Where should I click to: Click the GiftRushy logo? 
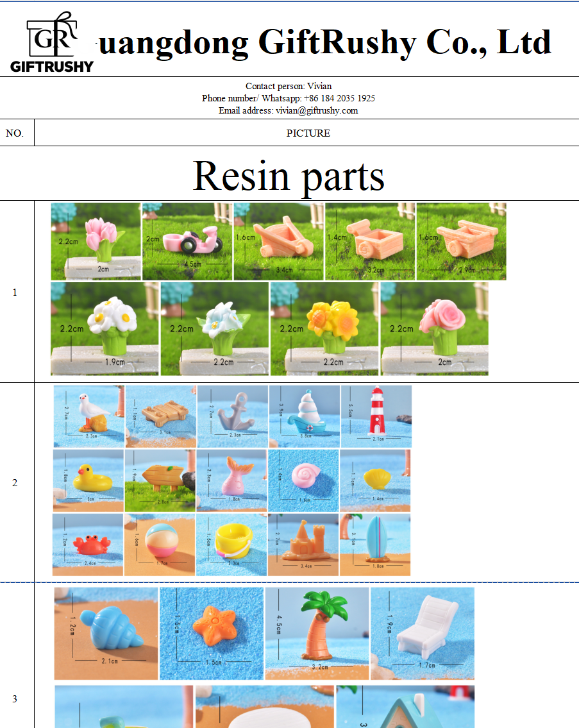[x=52, y=42]
